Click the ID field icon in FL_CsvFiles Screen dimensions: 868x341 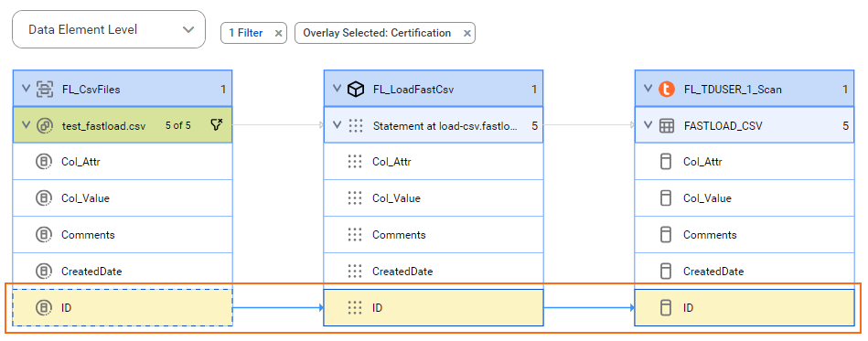[x=43, y=308]
